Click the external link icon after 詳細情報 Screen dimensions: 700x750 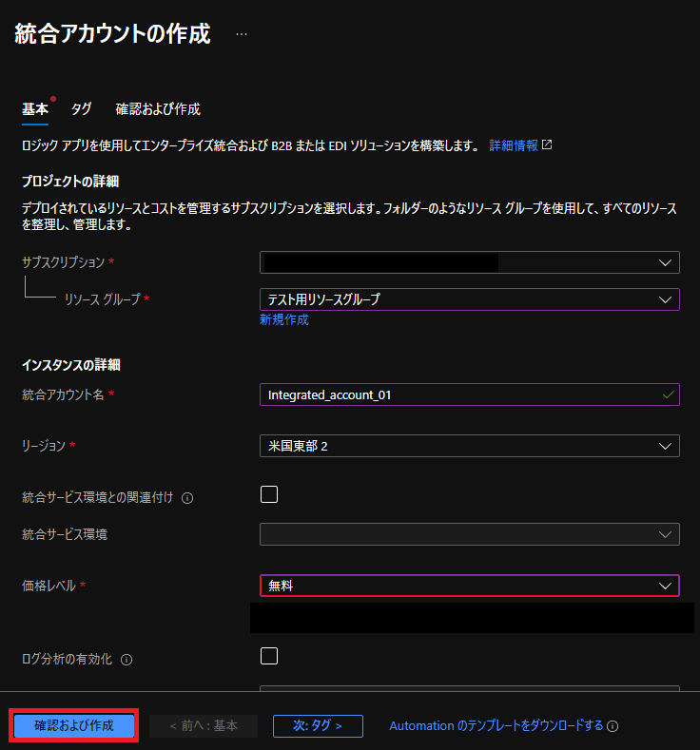pyautogui.click(x=547, y=144)
